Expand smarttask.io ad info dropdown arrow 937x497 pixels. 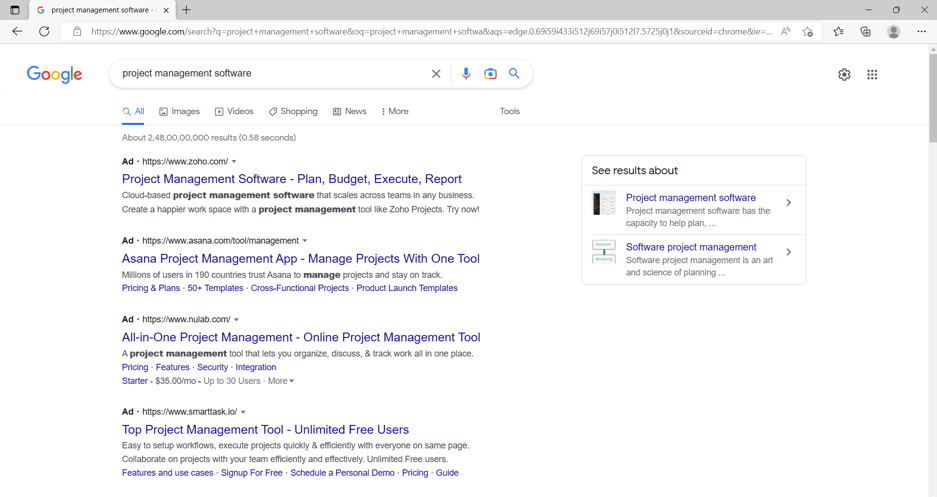(x=243, y=412)
